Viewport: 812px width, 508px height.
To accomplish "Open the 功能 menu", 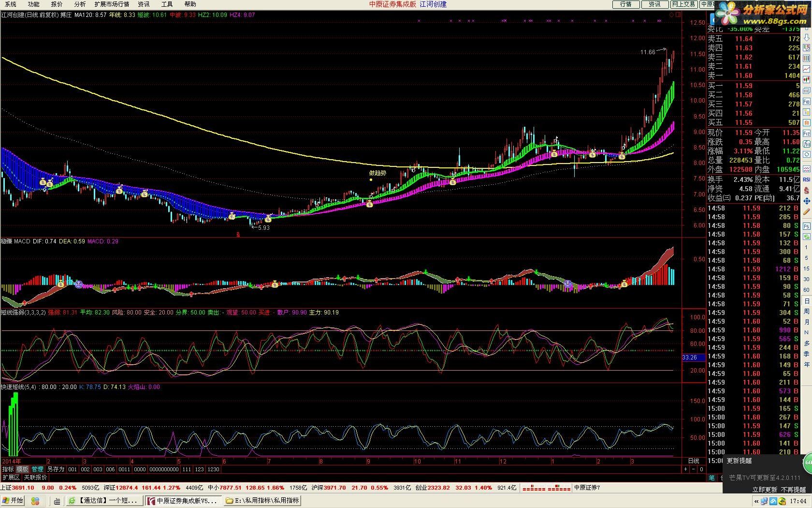I will point(33,4).
